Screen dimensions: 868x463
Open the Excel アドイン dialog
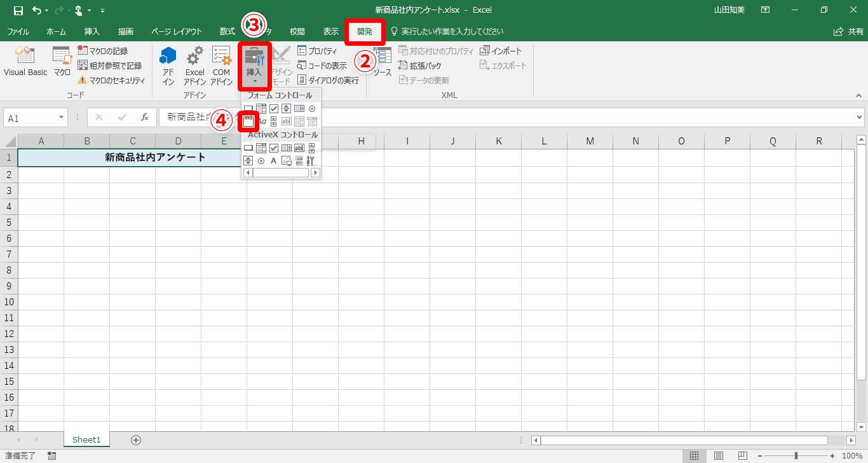tap(194, 66)
